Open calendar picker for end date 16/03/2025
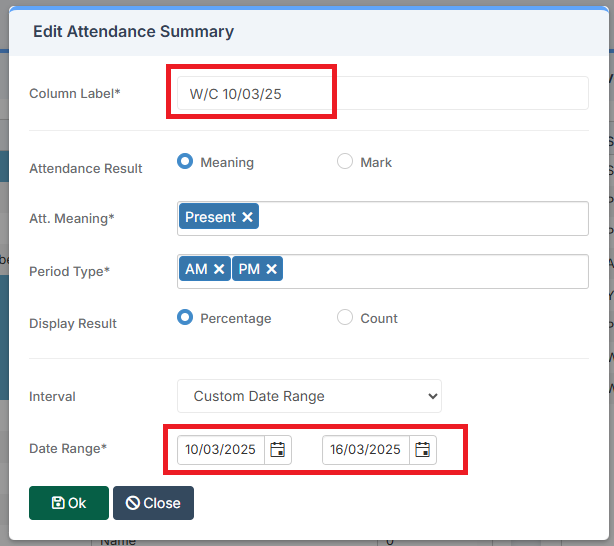The height and width of the screenshot is (546, 614). (x=423, y=450)
